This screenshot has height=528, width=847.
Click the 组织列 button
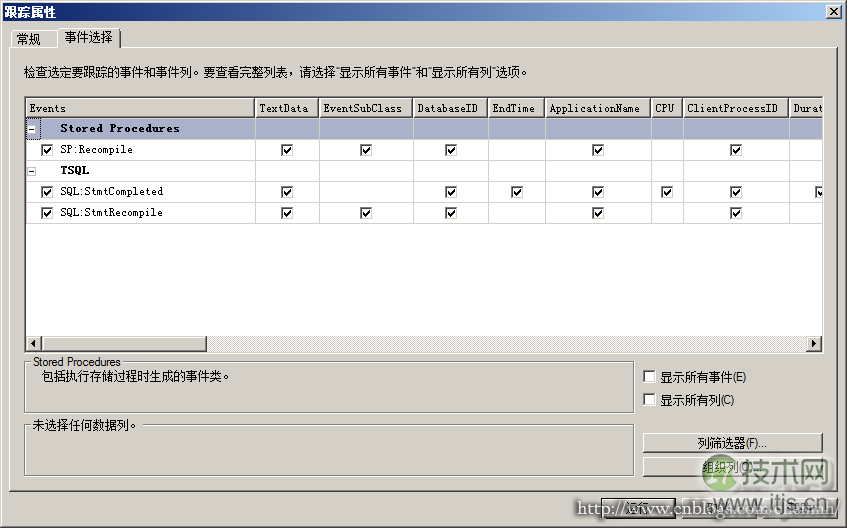point(732,467)
